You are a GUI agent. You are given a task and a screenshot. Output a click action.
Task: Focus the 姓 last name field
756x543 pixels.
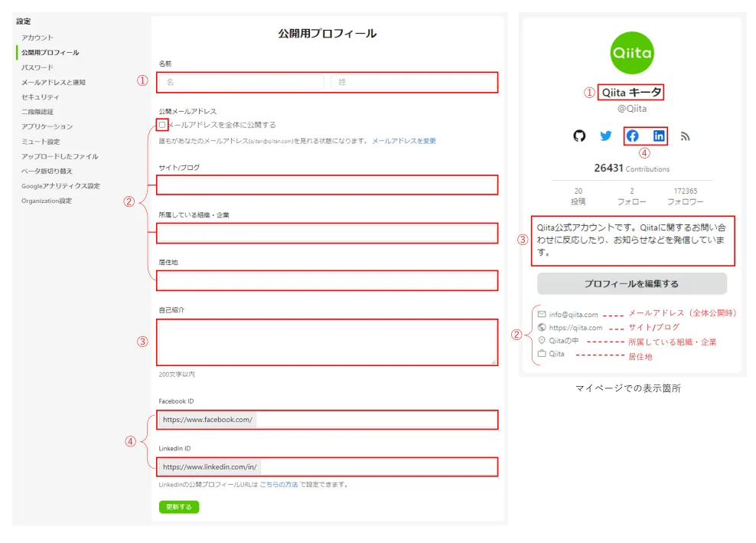point(413,83)
